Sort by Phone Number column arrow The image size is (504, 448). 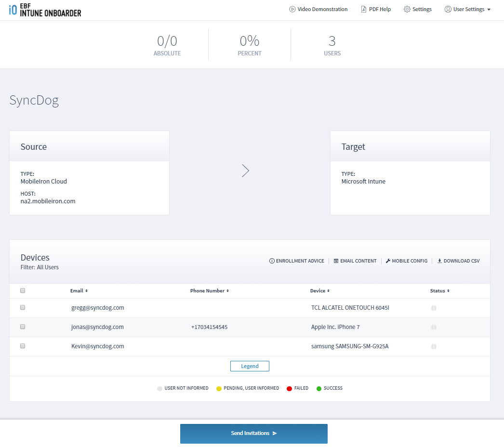pyautogui.click(x=227, y=291)
